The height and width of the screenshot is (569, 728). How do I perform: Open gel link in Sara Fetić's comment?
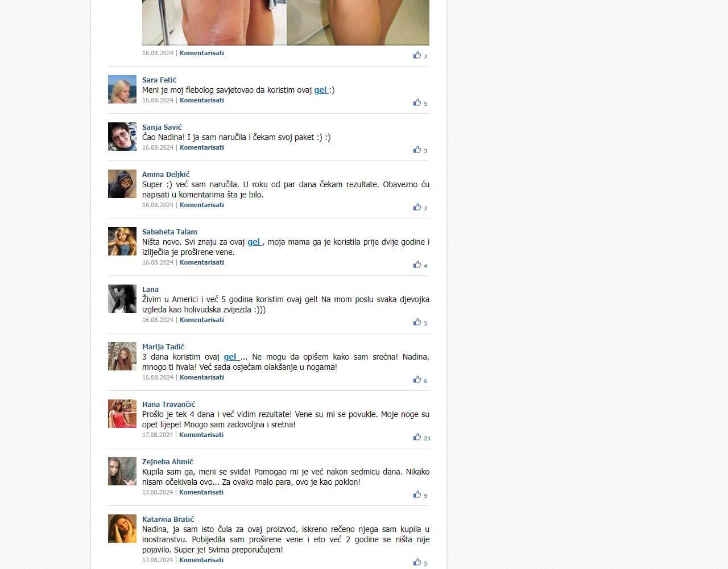pyautogui.click(x=321, y=90)
